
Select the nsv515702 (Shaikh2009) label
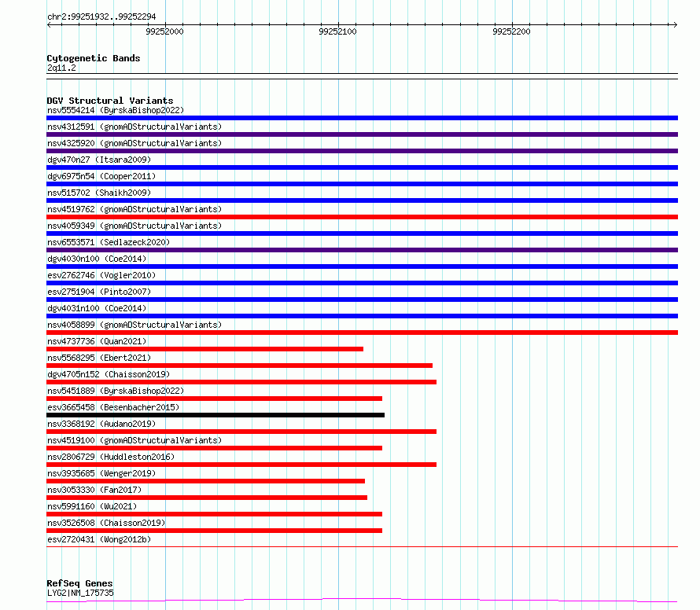coord(99,193)
